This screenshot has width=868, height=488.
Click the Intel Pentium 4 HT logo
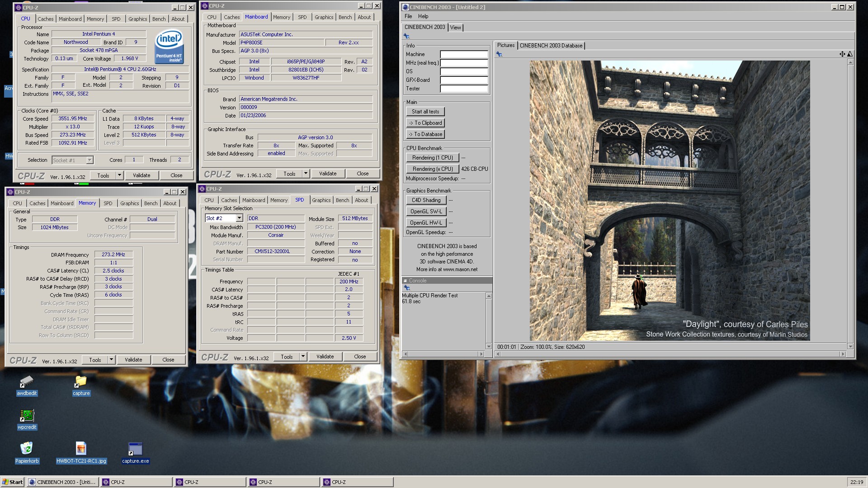pyautogui.click(x=169, y=47)
